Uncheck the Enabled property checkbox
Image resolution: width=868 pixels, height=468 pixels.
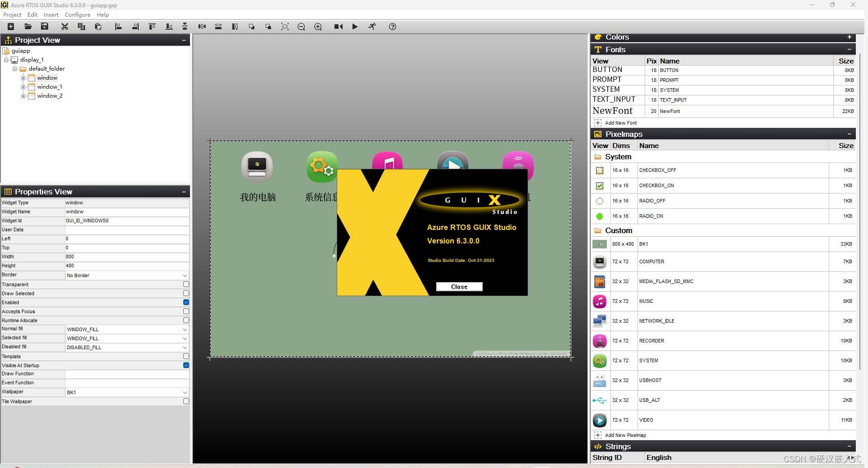[x=186, y=302]
